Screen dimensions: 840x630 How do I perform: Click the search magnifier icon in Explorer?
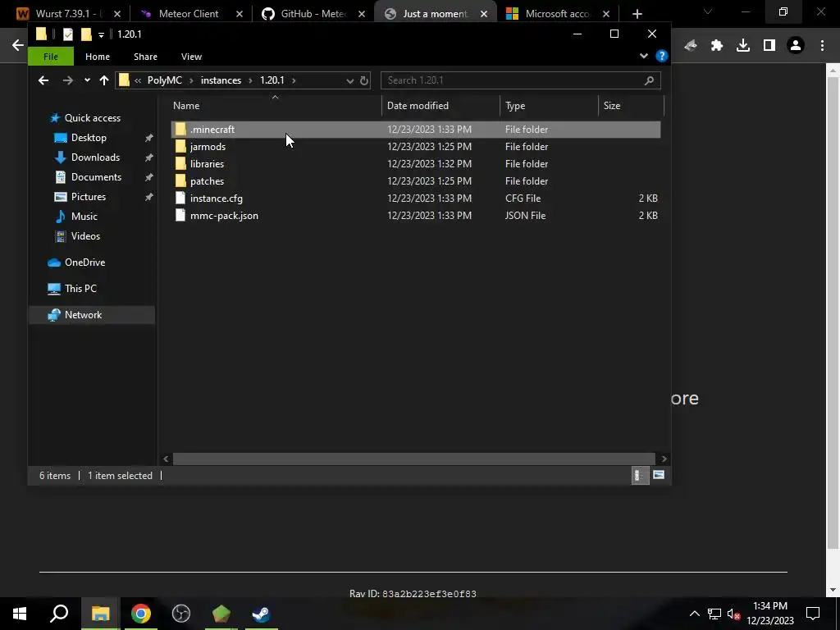[x=650, y=80]
